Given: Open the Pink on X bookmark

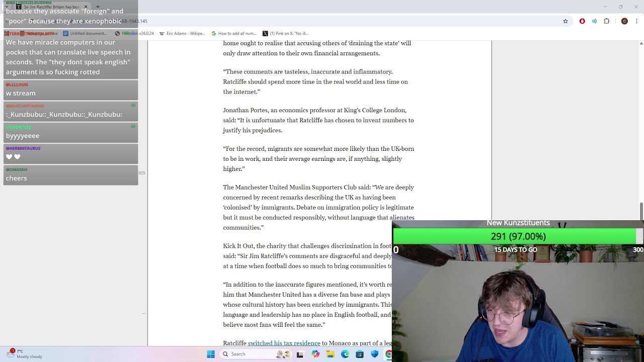Looking at the screenshot, I should click(x=285, y=34).
